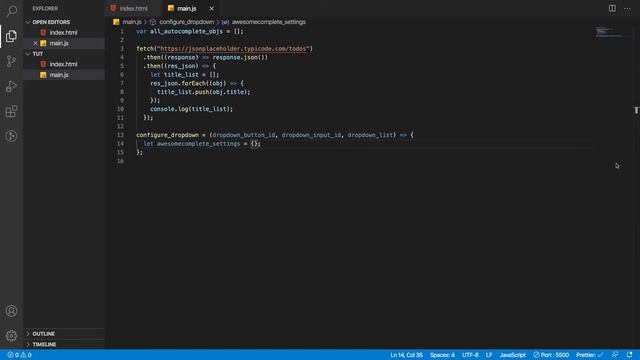Open the Search view in activity bar
This screenshot has width=640, height=360.
(x=11, y=11)
